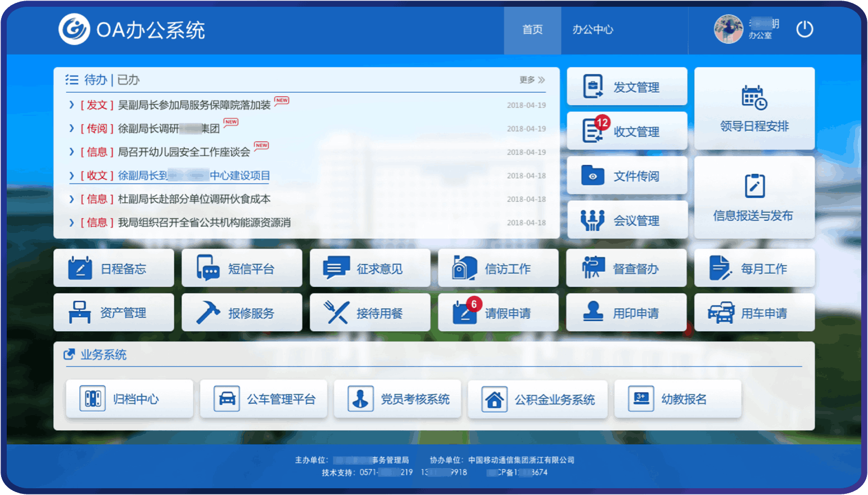Viewport: 868px width, 495px height.
Task: Open the 领导日程安排 calendar icon
Action: click(x=754, y=98)
